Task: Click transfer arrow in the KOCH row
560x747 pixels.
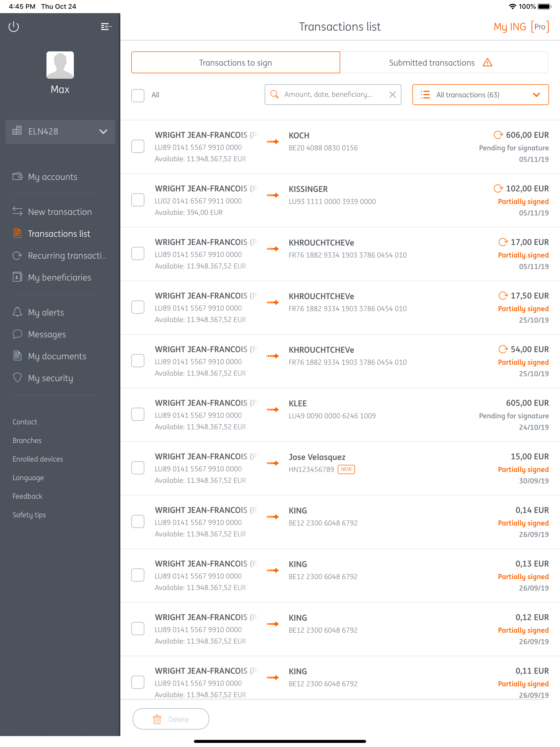Action: (273, 141)
